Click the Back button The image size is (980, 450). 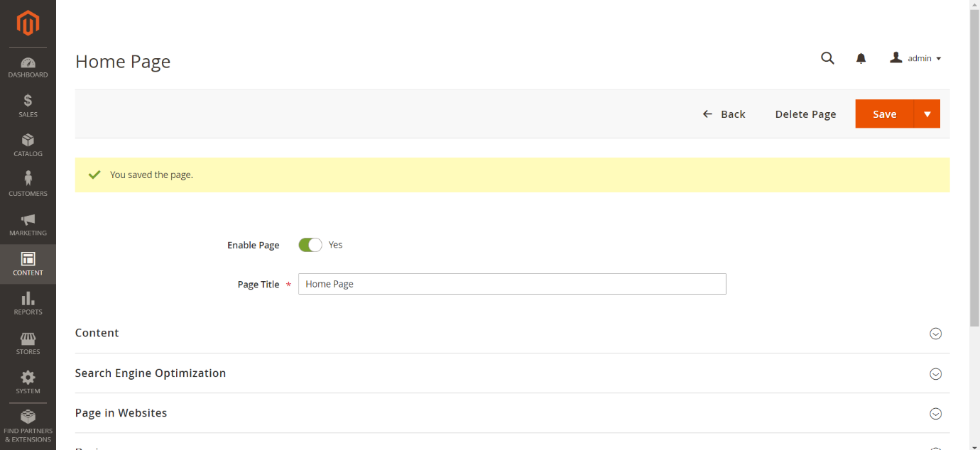point(724,114)
